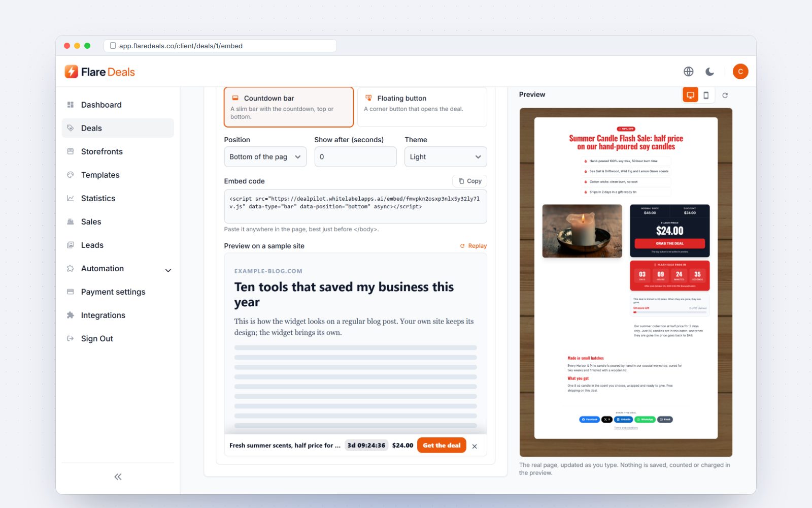Open the user avatar menu
Screen dimensions: 812x508
pos(740,72)
